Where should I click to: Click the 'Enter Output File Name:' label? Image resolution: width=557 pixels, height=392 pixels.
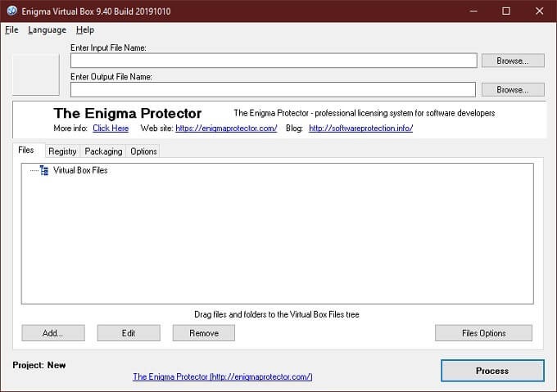[x=111, y=77]
